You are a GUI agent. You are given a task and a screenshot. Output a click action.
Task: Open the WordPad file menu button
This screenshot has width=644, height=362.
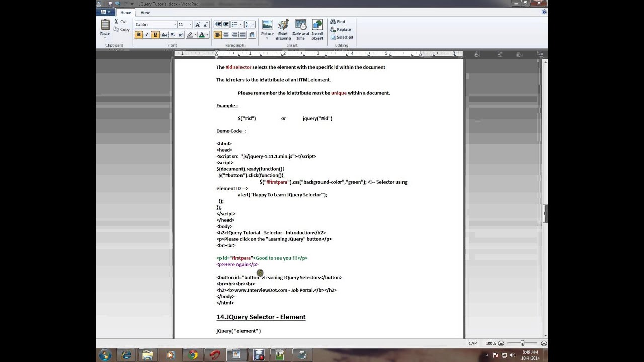point(105,12)
